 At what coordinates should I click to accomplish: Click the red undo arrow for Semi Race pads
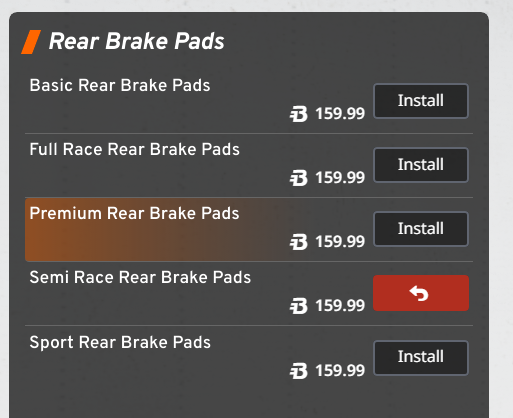421,293
